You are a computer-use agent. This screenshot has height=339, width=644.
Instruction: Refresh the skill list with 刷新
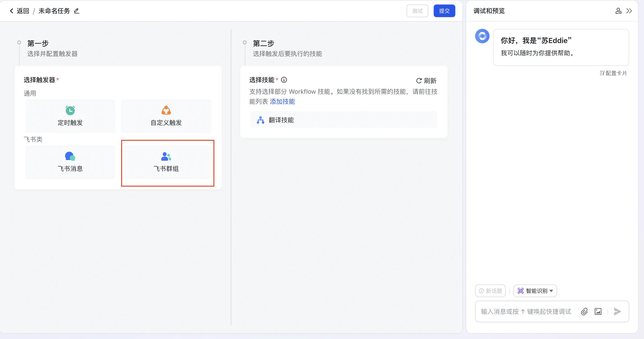click(426, 80)
